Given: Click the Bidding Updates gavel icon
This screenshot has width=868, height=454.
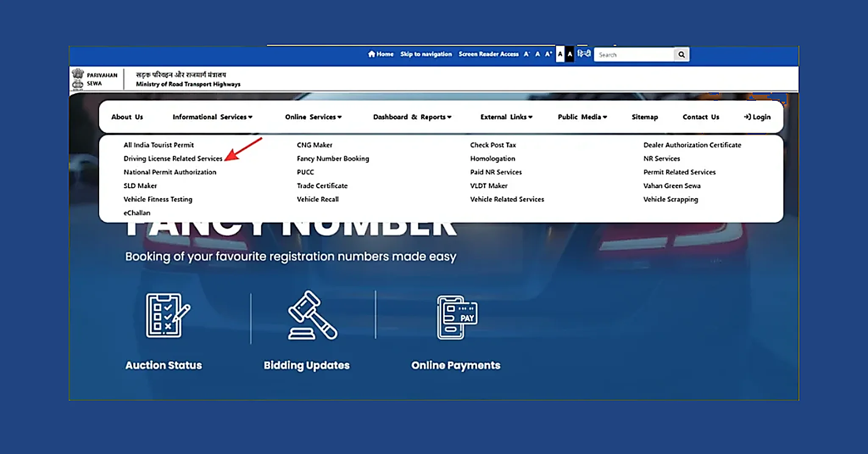Looking at the screenshot, I should click(312, 316).
